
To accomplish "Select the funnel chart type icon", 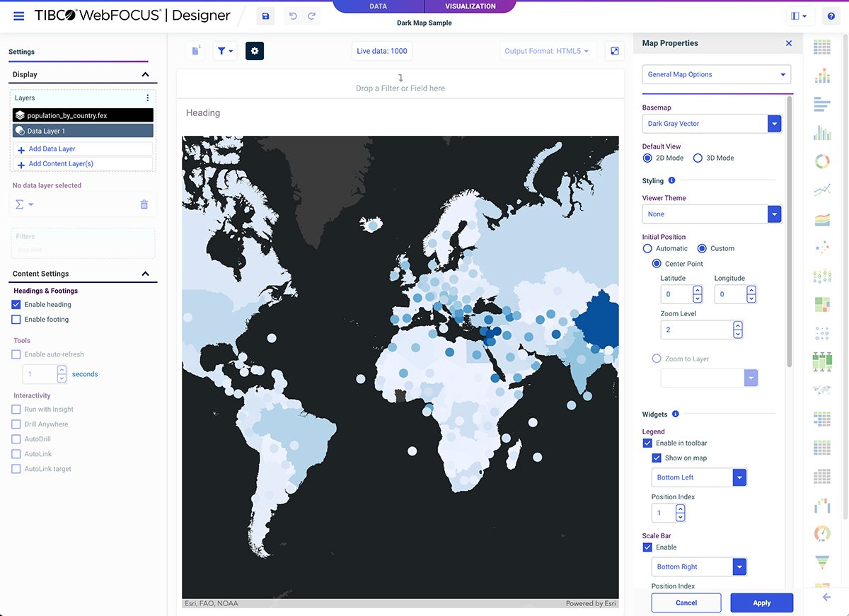I will pyautogui.click(x=822, y=561).
